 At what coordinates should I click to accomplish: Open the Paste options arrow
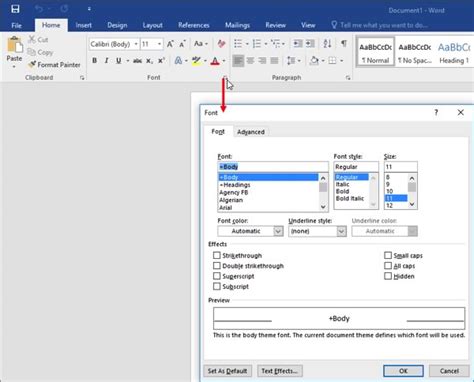(14, 67)
